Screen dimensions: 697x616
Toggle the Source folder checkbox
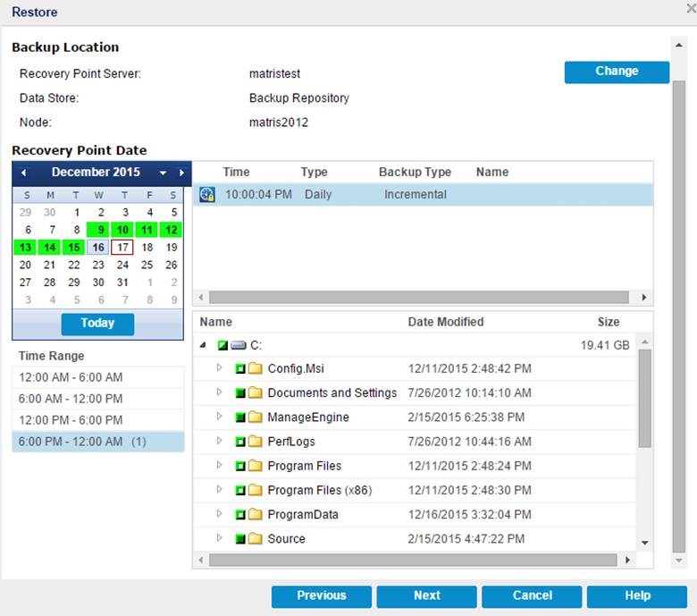click(240, 539)
